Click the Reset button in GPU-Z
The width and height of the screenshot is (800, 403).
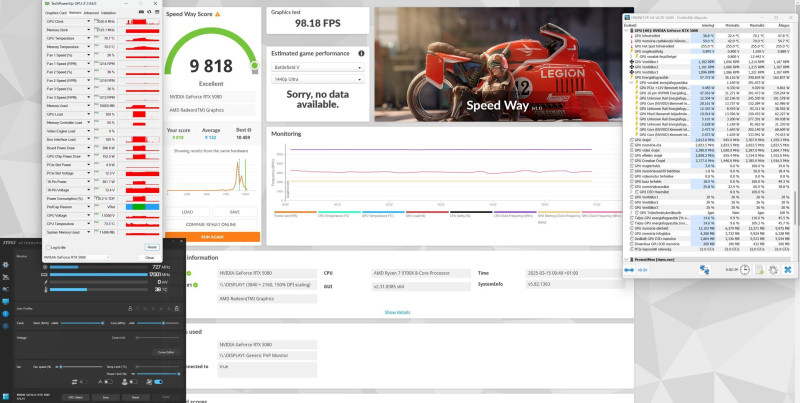152,247
